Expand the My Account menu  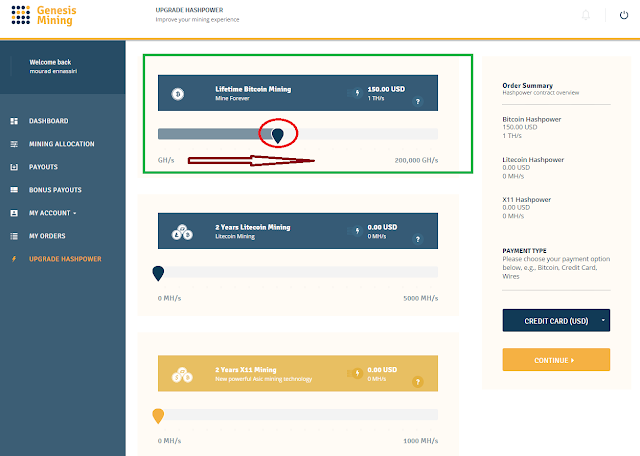click(x=52, y=213)
